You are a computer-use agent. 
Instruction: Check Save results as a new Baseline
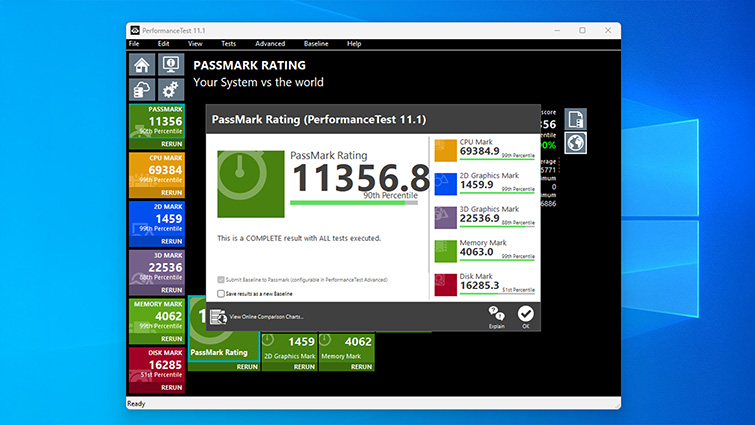(x=221, y=294)
